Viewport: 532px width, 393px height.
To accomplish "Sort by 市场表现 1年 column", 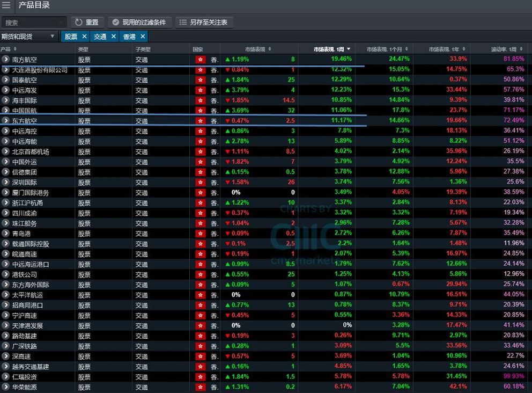I will tap(447, 49).
